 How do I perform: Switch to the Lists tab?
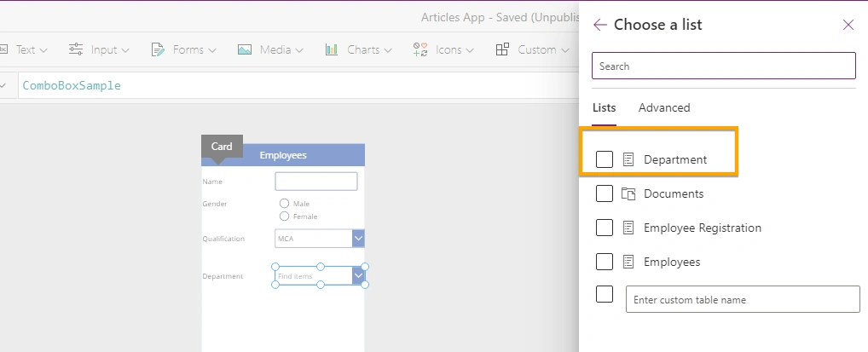[604, 108]
